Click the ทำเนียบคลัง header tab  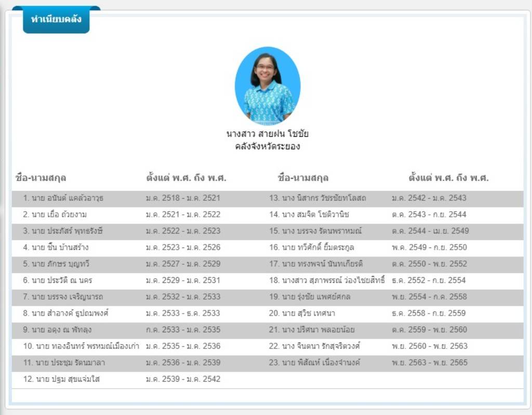[x=56, y=20]
